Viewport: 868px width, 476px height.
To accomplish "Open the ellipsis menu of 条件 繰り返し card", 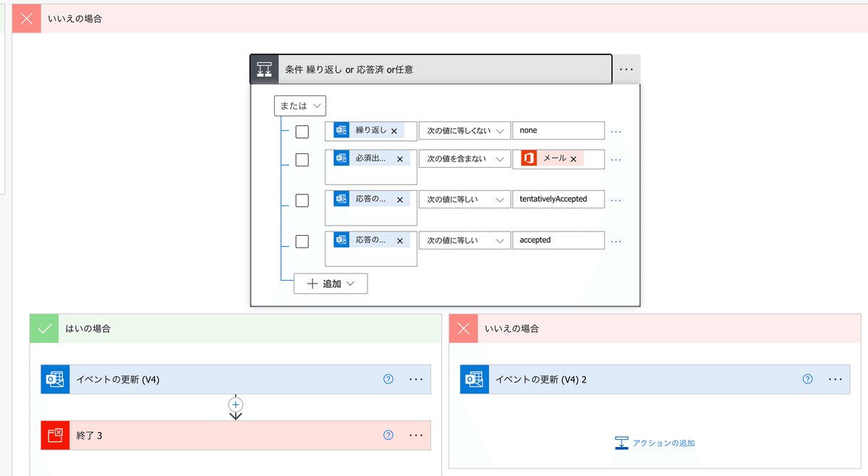I will pos(626,69).
